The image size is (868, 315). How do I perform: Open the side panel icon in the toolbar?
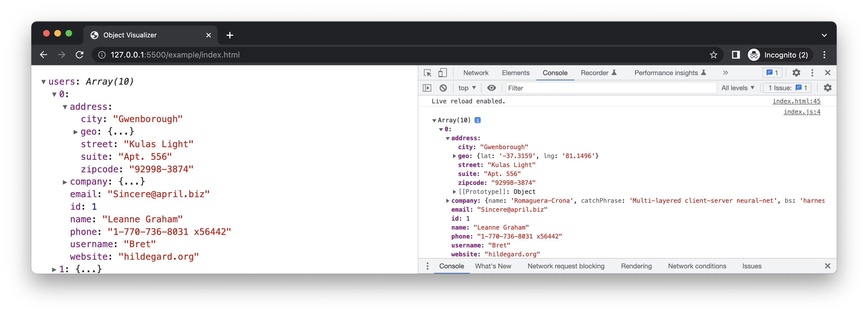pos(736,55)
